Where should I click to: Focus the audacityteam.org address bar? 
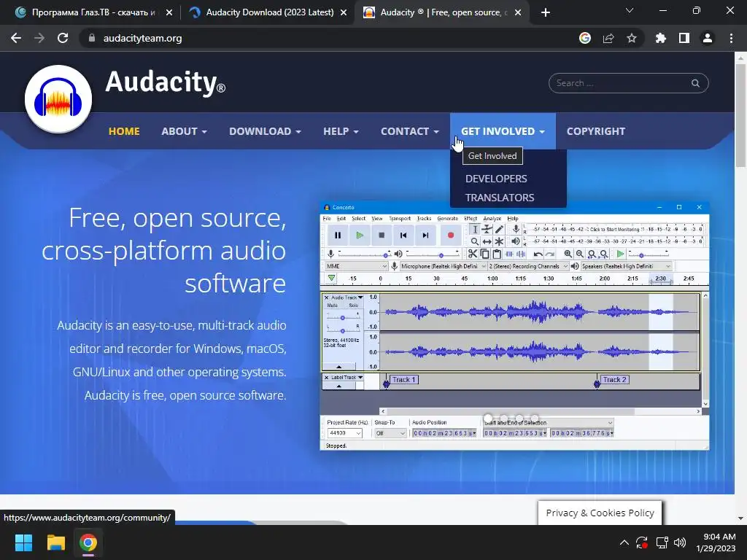pyautogui.click(x=329, y=38)
